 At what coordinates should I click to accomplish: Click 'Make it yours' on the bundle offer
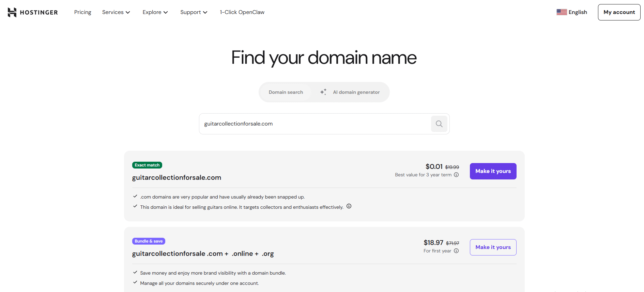493,247
